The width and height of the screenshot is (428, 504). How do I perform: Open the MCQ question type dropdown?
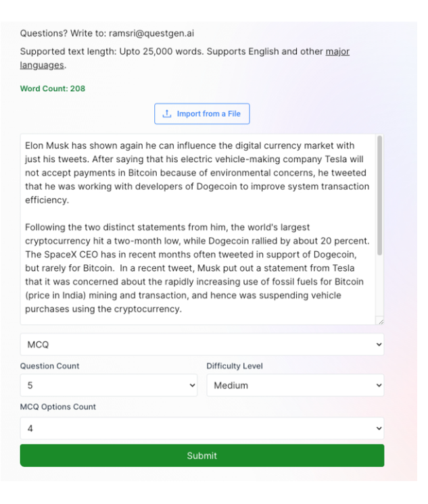[x=201, y=345]
